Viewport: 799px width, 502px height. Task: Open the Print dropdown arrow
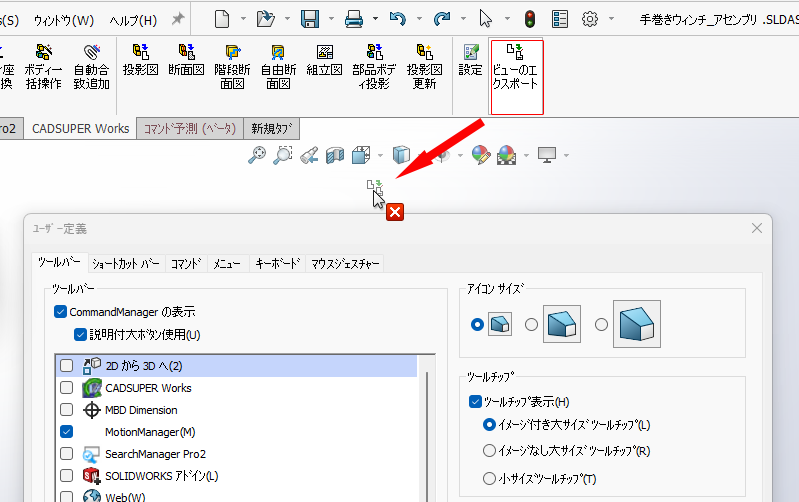click(375, 19)
